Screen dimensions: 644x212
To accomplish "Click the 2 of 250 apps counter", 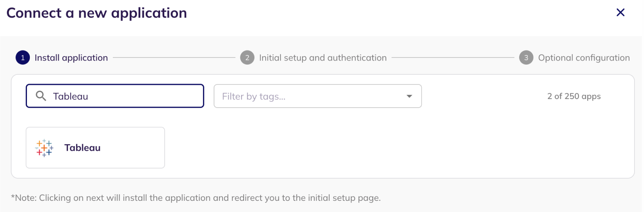I will point(574,96).
